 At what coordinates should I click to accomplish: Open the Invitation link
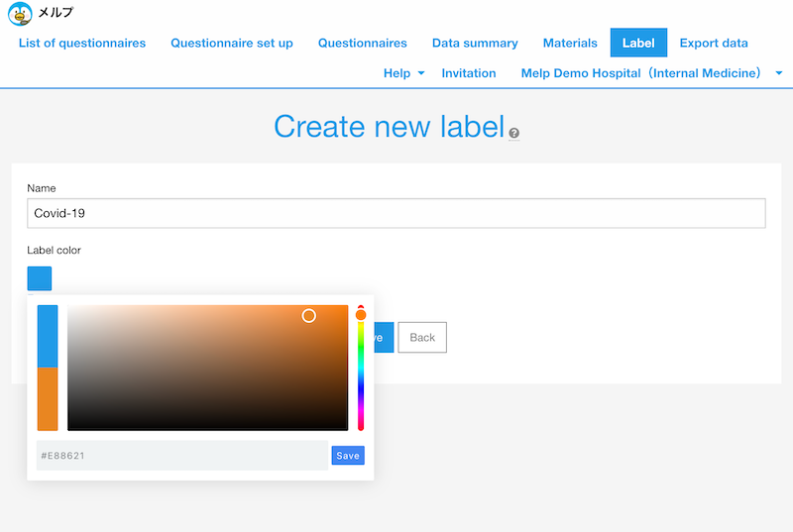point(468,73)
